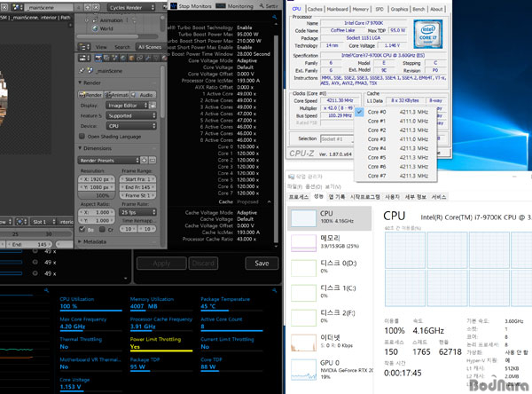Image resolution: width=532 pixels, height=394 pixels.
Task: Click the image editor channels icon left of Slot 1
Action: point(21,222)
